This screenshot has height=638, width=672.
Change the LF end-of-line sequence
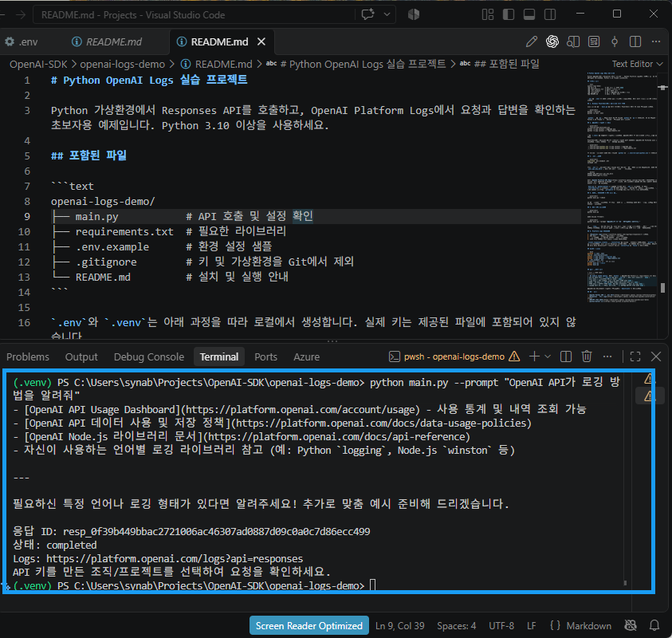[532, 625]
